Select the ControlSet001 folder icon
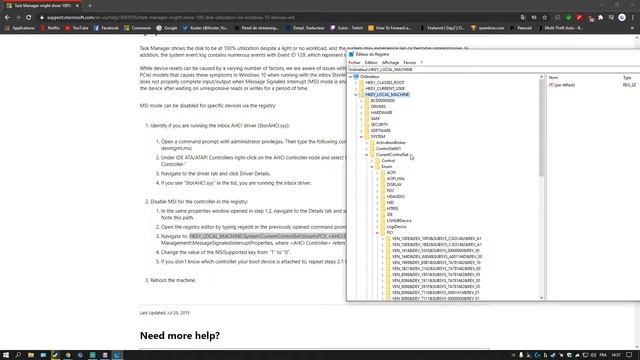The image size is (640, 360). click(372, 149)
